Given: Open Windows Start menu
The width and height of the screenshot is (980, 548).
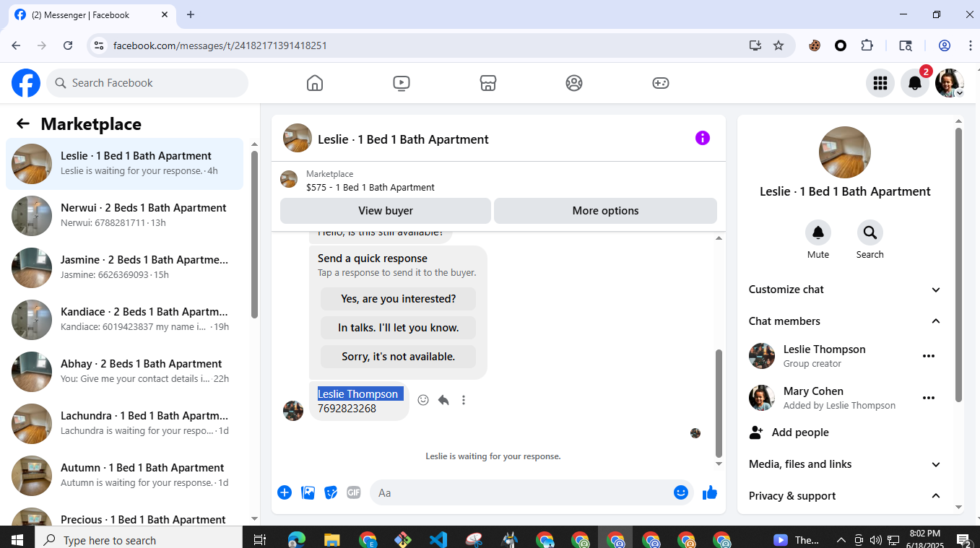Looking at the screenshot, I should tap(17, 539).
